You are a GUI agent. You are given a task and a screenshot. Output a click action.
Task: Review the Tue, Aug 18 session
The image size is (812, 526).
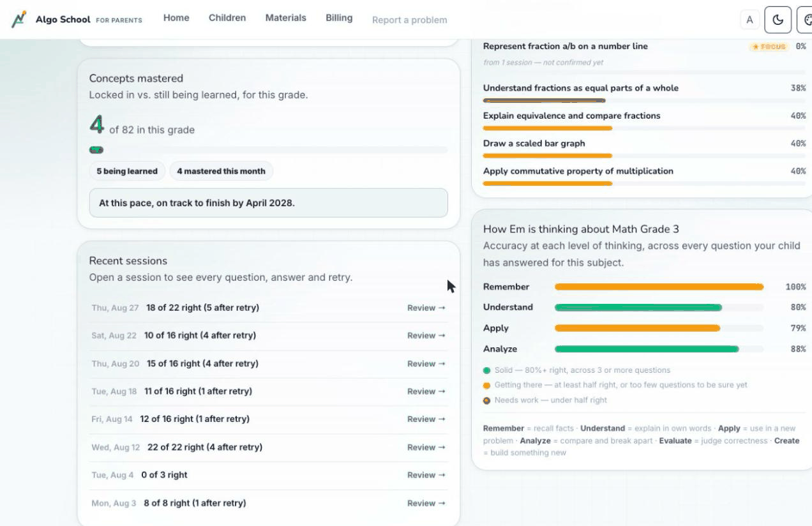[x=426, y=391]
